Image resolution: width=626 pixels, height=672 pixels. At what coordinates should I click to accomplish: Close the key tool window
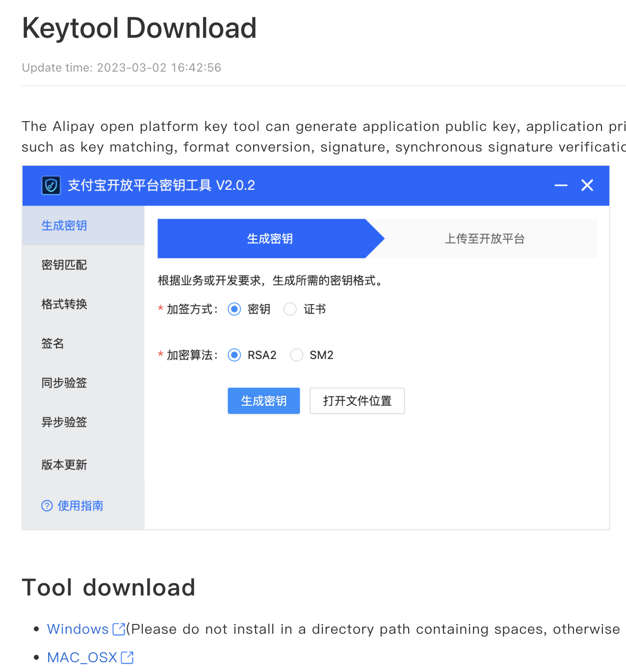click(587, 185)
